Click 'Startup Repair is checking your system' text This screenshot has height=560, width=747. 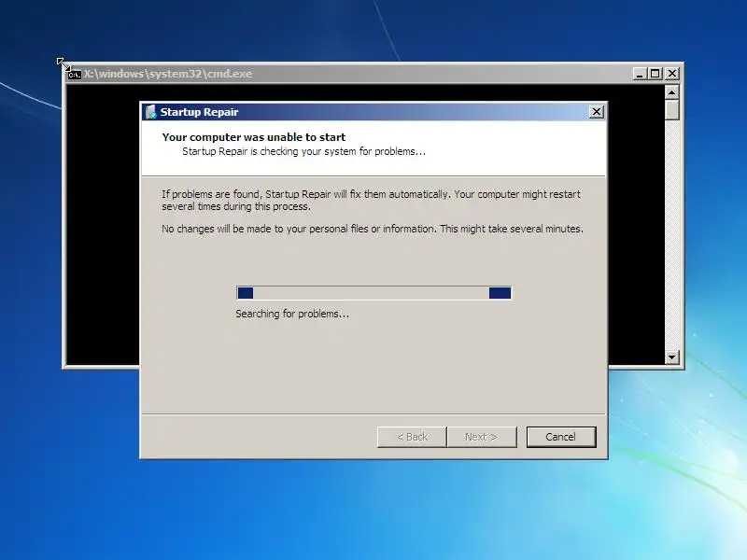tap(304, 151)
